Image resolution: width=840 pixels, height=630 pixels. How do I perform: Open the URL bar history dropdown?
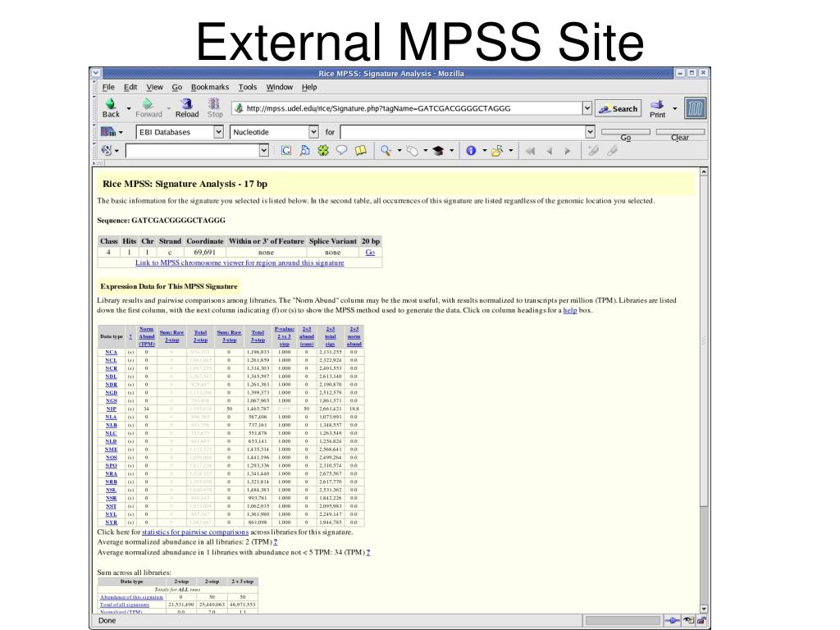tap(587, 108)
